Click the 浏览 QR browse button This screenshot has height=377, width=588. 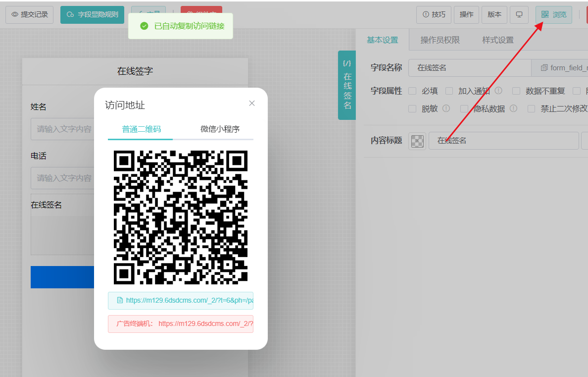[x=553, y=15]
